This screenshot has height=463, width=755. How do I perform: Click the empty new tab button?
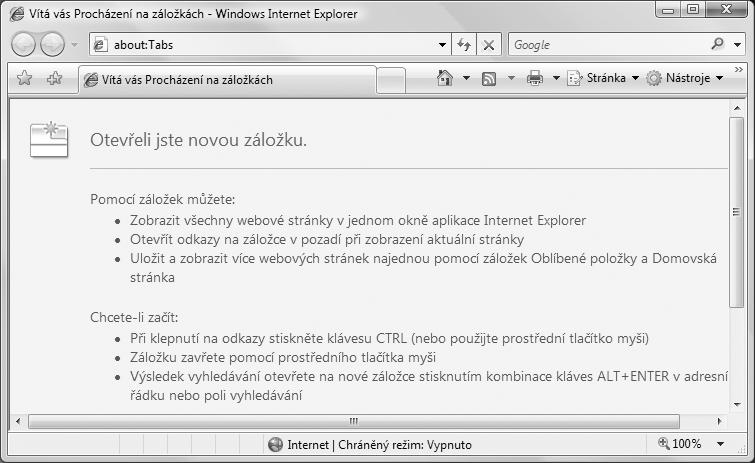[x=391, y=79]
